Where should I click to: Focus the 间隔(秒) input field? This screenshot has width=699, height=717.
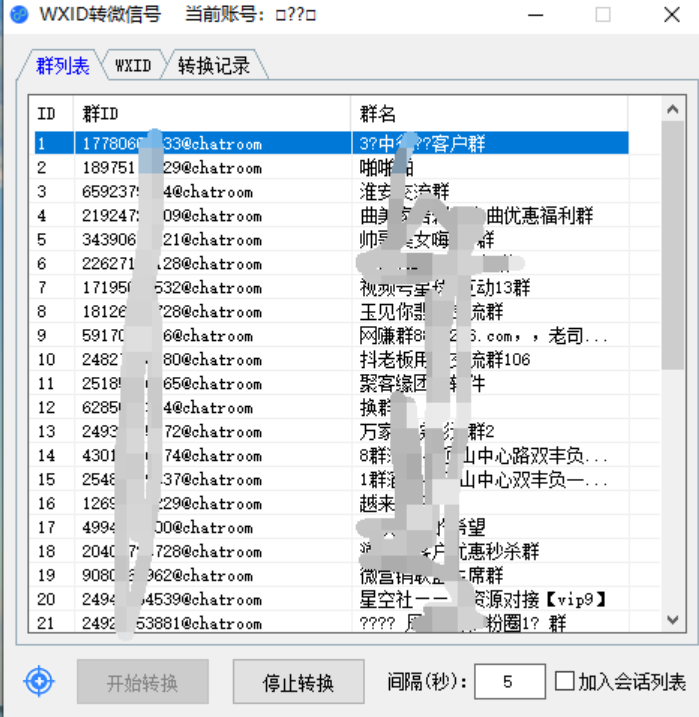(x=510, y=681)
